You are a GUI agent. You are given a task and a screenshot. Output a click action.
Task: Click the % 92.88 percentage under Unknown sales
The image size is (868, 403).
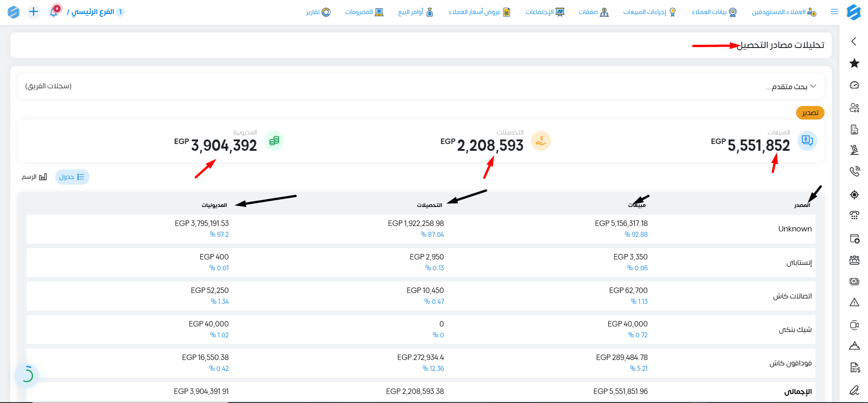[x=636, y=235]
